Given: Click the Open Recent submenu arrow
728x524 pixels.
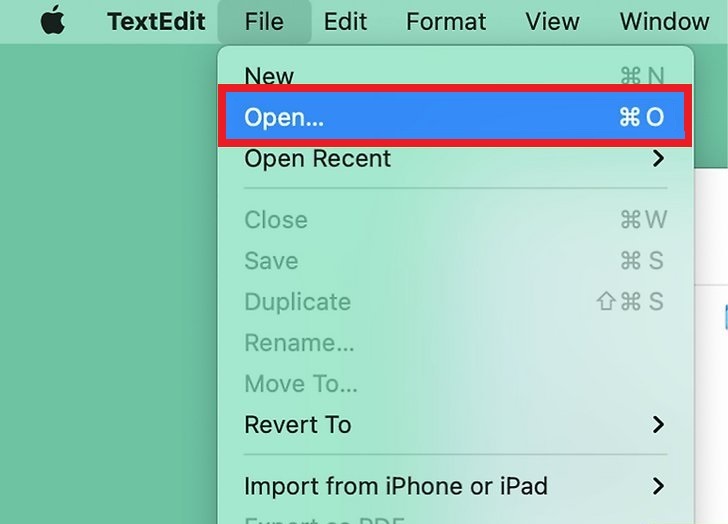Looking at the screenshot, I should pos(658,158).
